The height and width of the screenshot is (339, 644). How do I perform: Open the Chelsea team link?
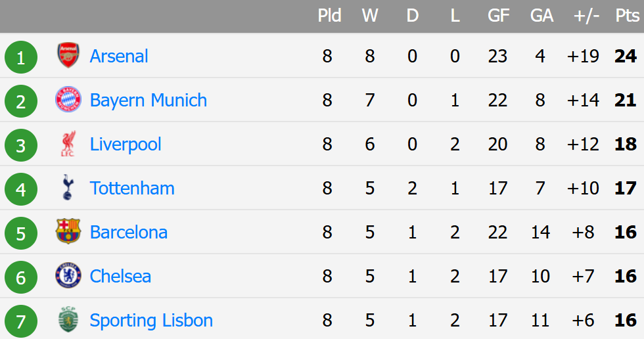[x=120, y=276]
